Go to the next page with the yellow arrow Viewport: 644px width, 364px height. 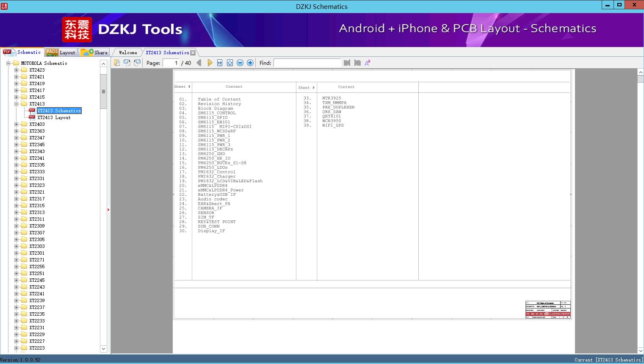click(x=210, y=63)
